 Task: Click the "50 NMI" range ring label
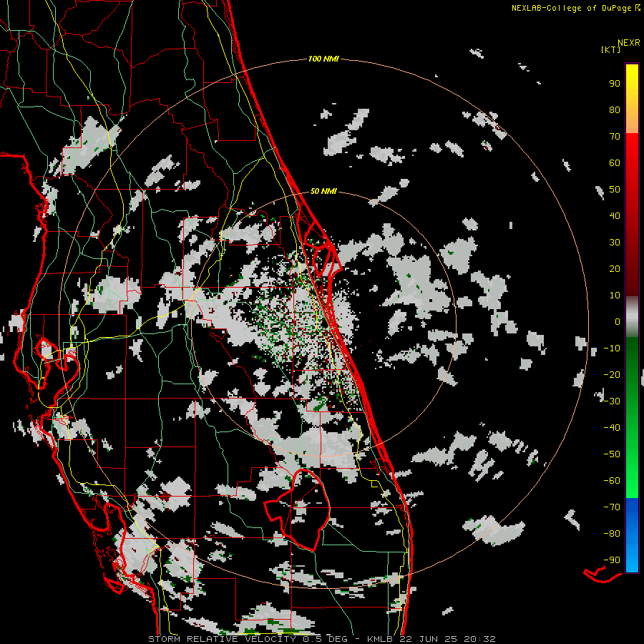point(323,191)
